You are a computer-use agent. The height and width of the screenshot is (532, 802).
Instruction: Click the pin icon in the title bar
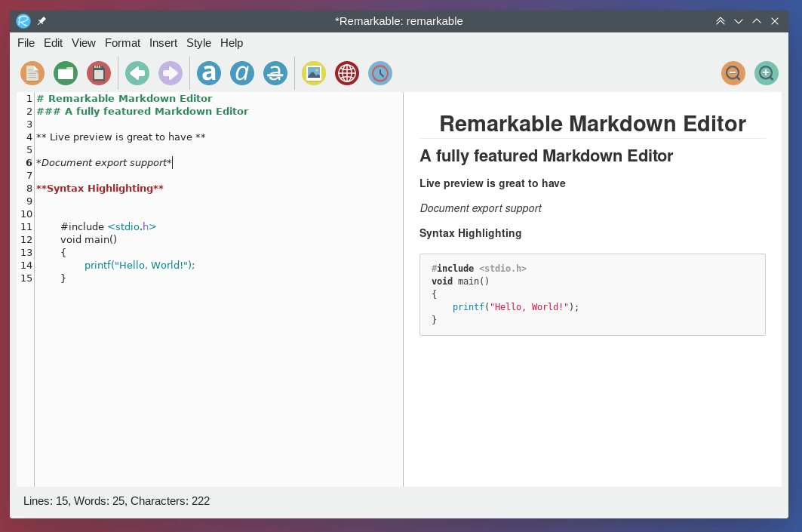42,21
